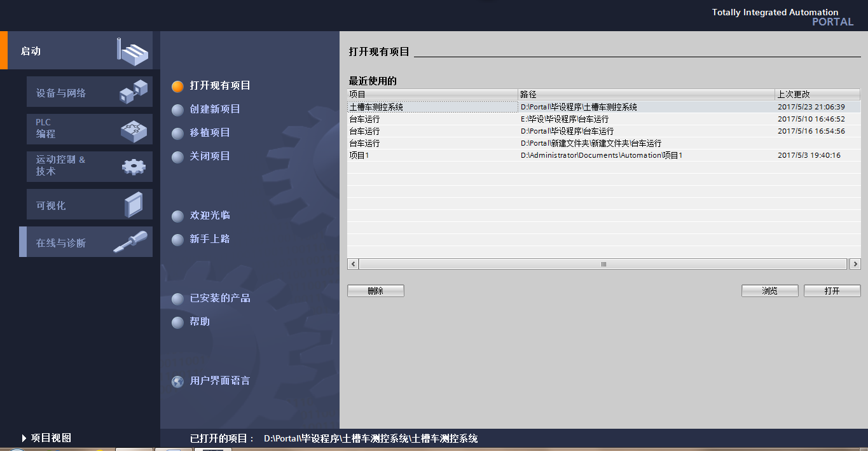This screenshot has width=868, height=451.
Task: Select 台车运行 in 新建文件夹 path
Action: (604, 143)
